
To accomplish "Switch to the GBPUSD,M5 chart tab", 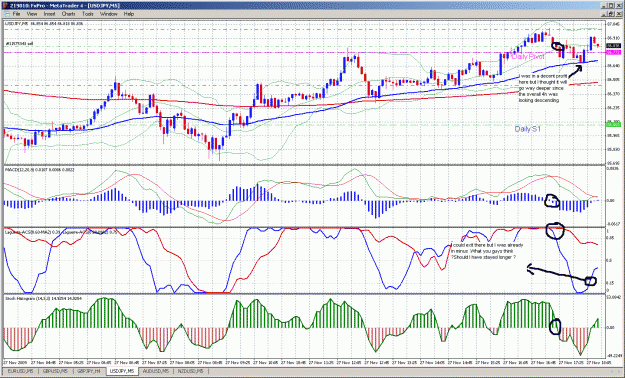I will 55,371.
